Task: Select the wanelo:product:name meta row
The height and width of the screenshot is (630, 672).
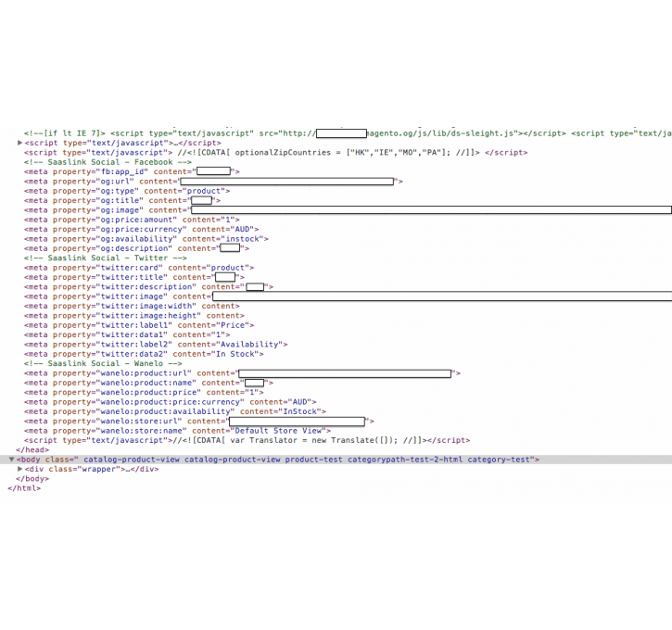Action: coord(148,383)
